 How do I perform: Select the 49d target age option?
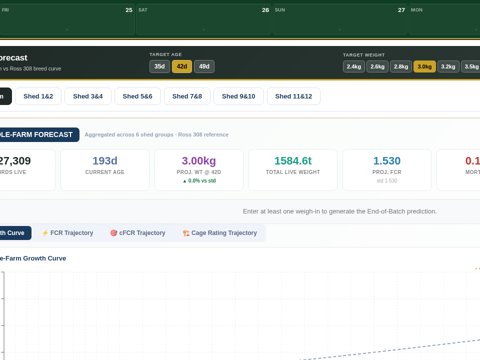204,66
